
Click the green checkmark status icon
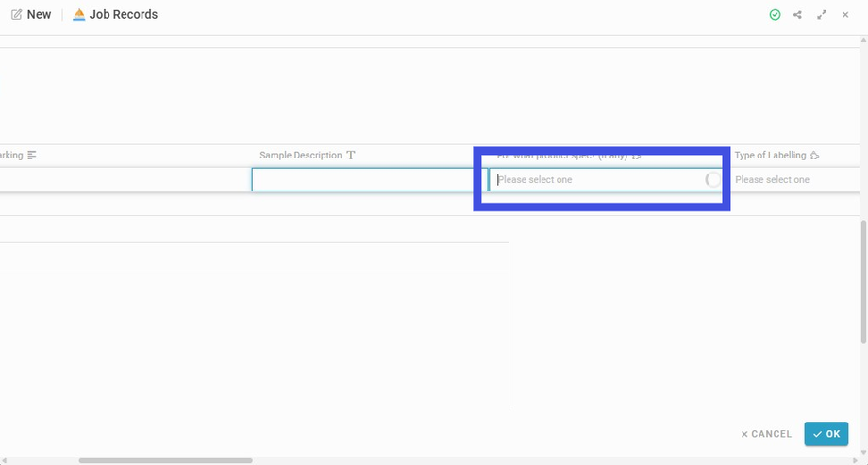click(x=775, y=15)
